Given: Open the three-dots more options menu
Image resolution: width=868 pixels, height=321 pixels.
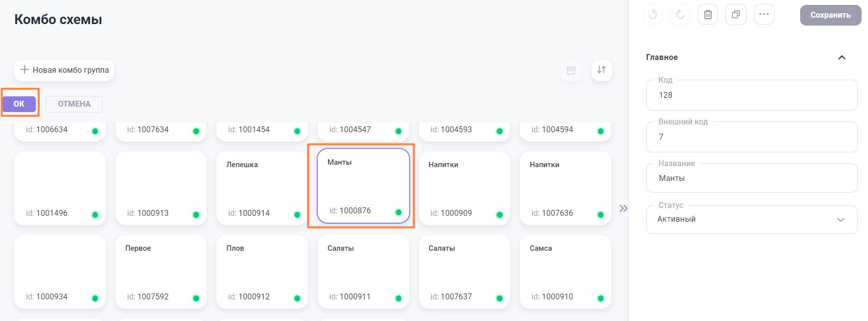Looking at the screenshot, I should tap(764, 14).
